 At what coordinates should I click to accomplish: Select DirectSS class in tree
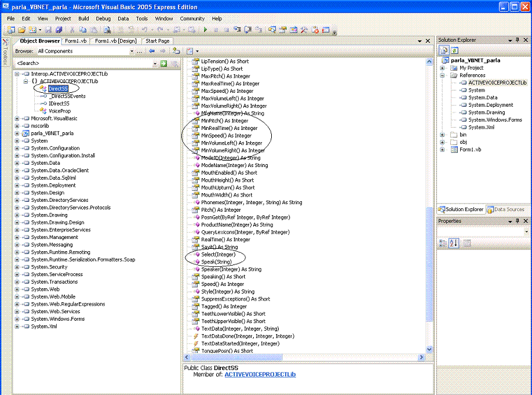(x=58, y=89)
